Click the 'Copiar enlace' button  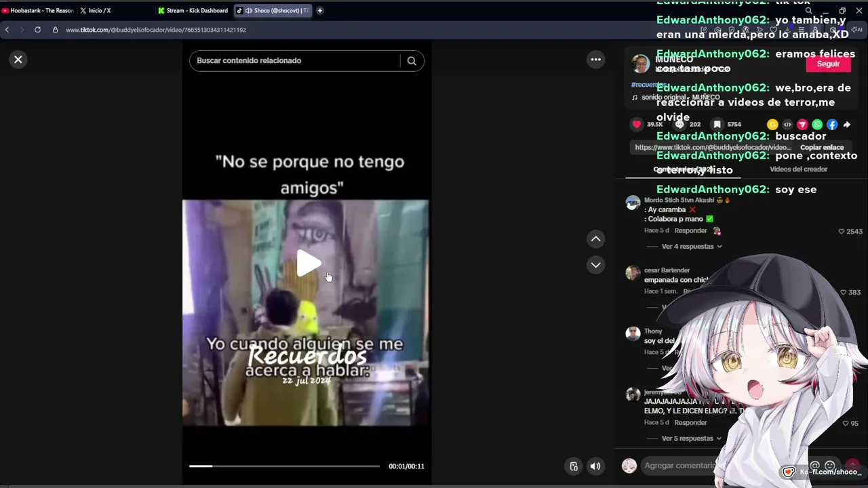[822, 147]
